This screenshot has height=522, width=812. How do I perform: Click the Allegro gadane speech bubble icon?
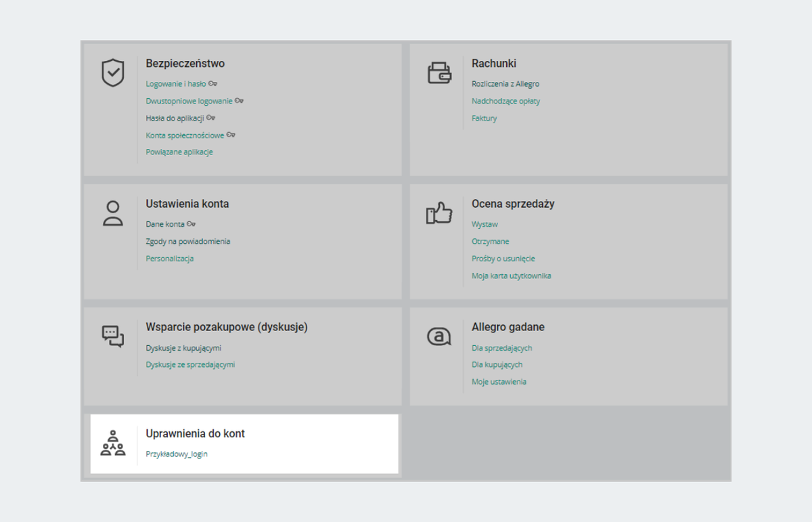click(439, 336)
